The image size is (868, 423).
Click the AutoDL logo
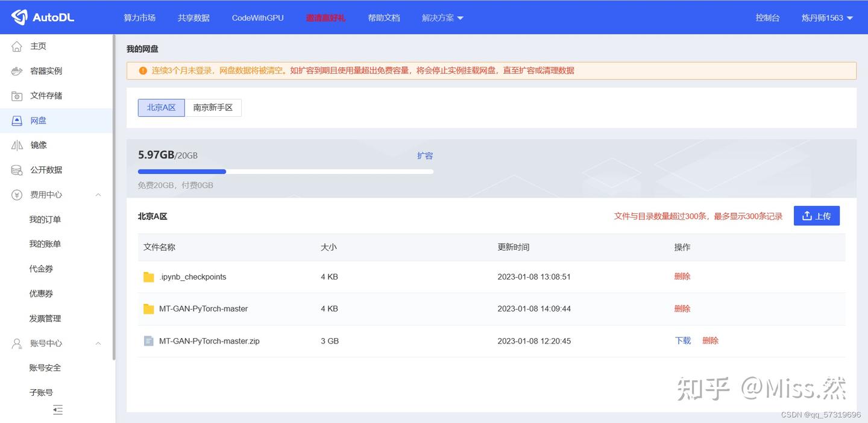click(42, 17)
